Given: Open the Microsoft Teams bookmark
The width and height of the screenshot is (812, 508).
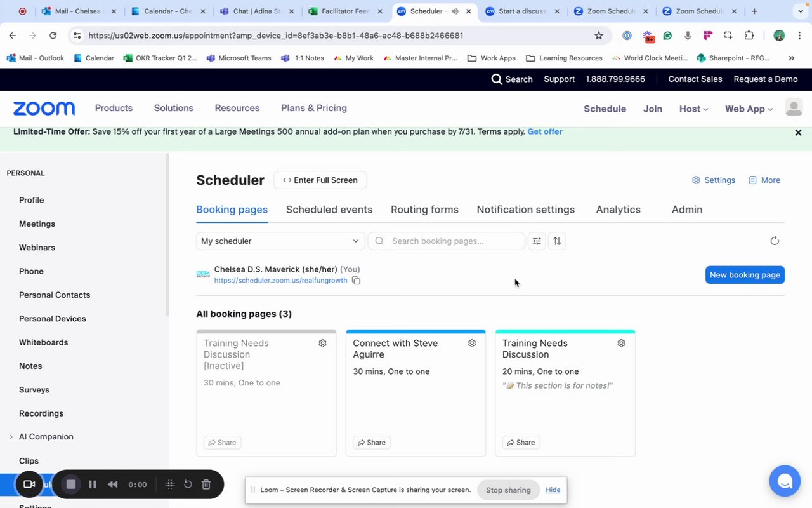Looking at the screenshot, I should point(239,58).
